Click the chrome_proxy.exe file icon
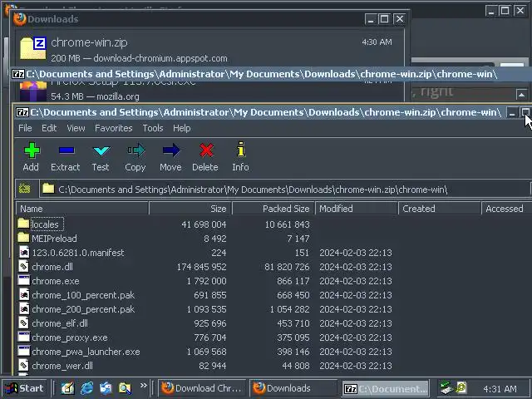The width and height of the screenshot is (532, 399). pos(23,337)
